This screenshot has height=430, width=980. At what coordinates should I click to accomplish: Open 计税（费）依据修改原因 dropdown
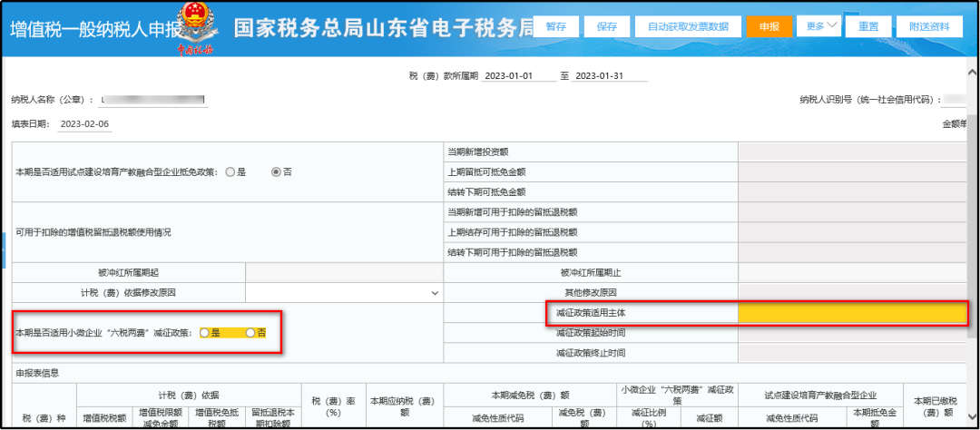344,292
